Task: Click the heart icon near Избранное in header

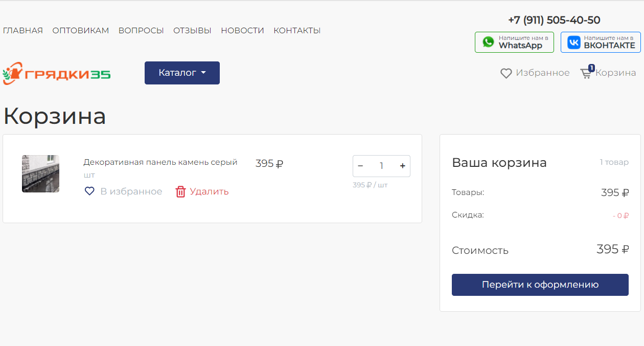Action: [506, 73]
